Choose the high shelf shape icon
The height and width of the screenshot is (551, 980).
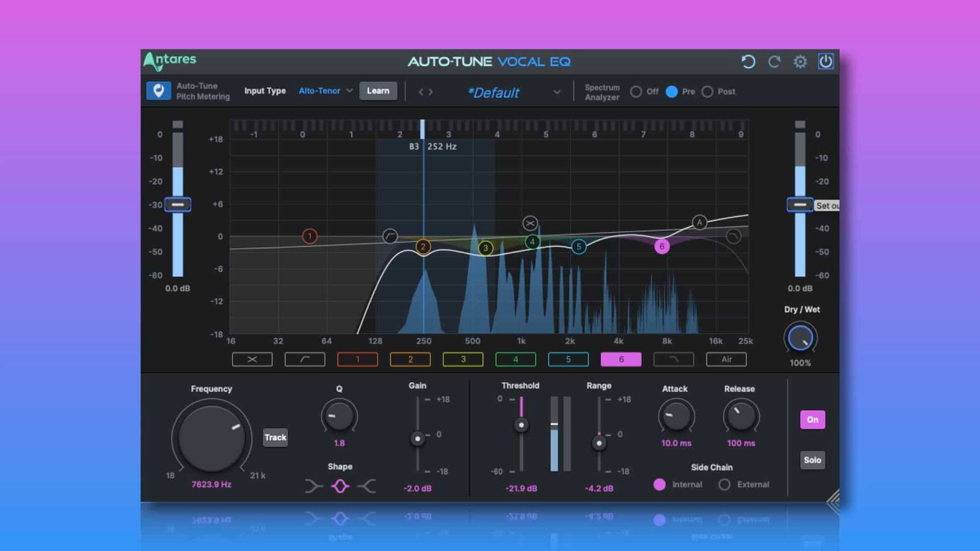pos(366,486)
